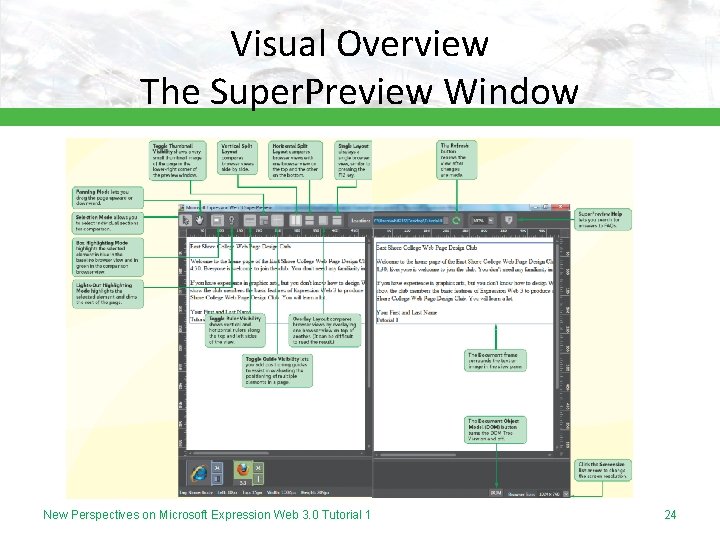Select the Internet Explorer baseline browser

click(x=200, y=473)
